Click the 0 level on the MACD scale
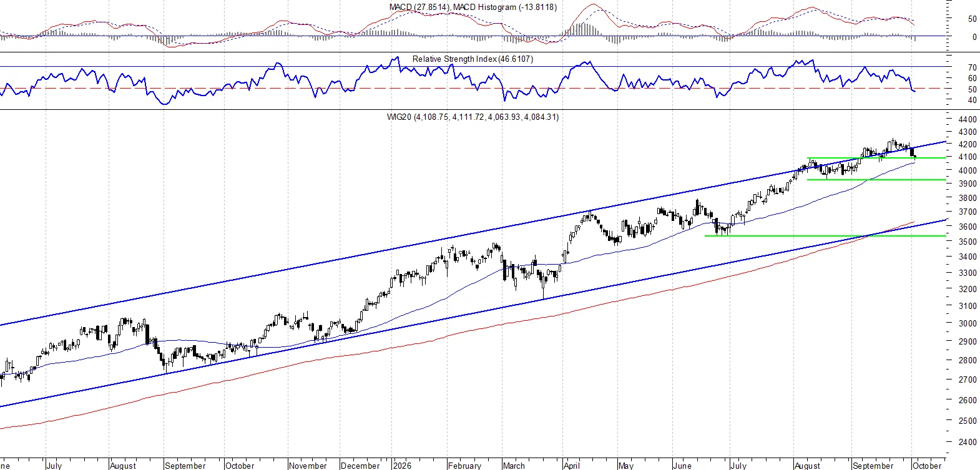The image size is (980, 470). click(x=974, y=37)
